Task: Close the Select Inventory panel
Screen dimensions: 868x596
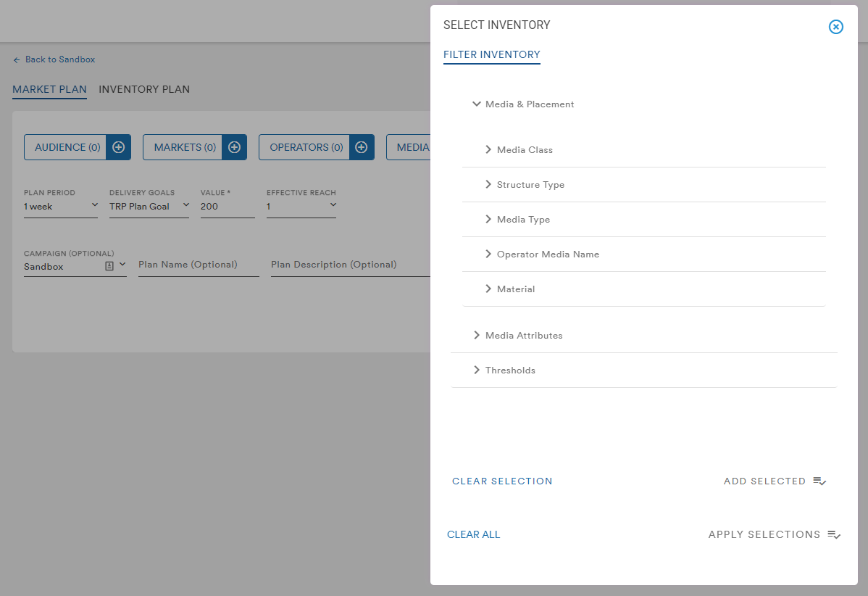Action: [835, 27]
